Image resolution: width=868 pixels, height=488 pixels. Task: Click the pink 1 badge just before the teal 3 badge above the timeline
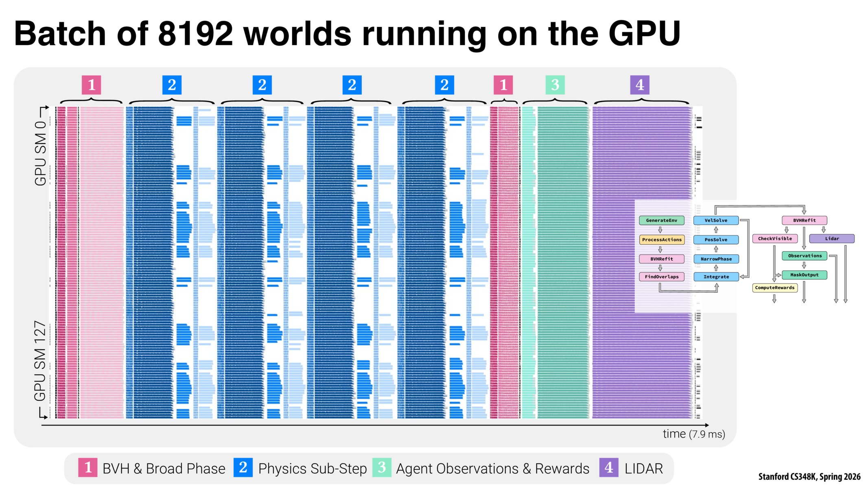point(503,85)
